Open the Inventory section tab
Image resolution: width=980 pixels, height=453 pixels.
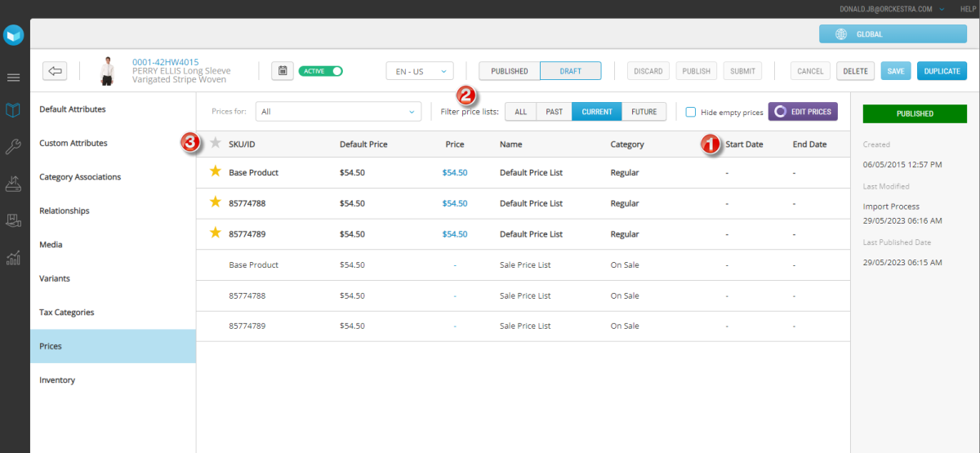[57, 380]
